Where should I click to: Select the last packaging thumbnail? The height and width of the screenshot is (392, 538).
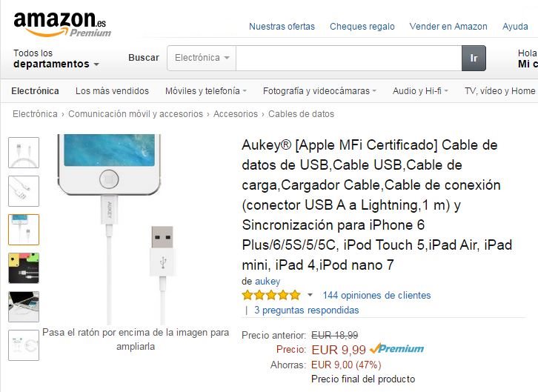coord(24,345)
